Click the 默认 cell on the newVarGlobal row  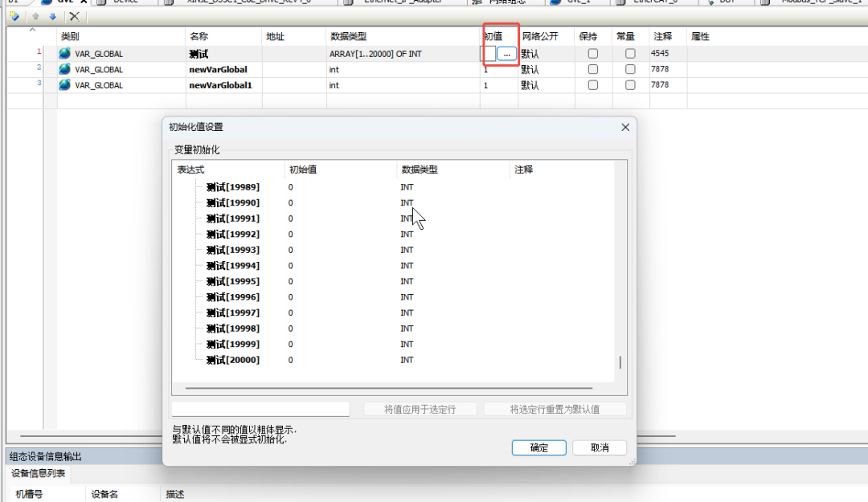[x=530, y=69]
